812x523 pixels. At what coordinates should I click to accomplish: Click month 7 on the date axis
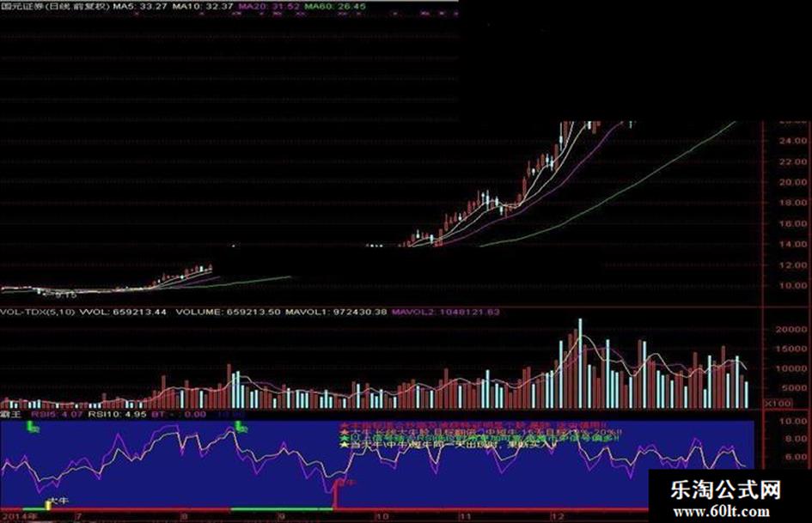[79, 517]
